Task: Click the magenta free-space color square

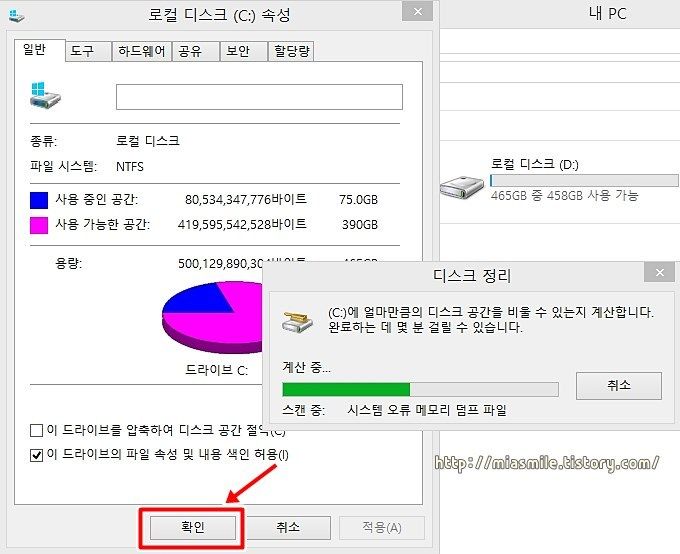Action: (39, 225)
